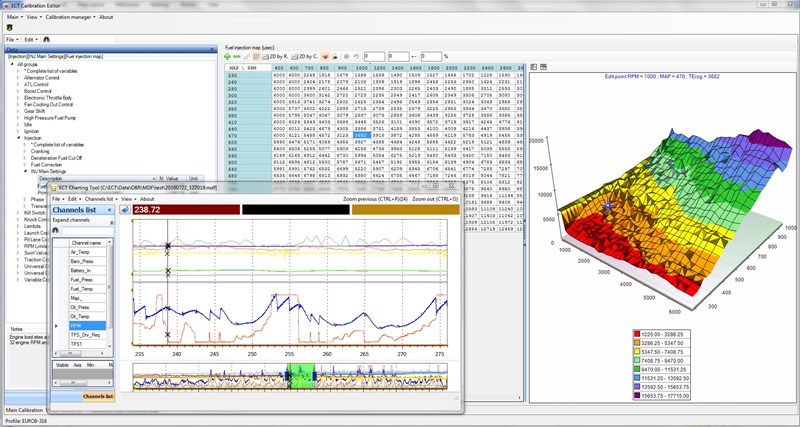This screenshot has width=800, height=427.
Task: Click the first small icon above the 3D chart
Action: [x=534, y=67]
